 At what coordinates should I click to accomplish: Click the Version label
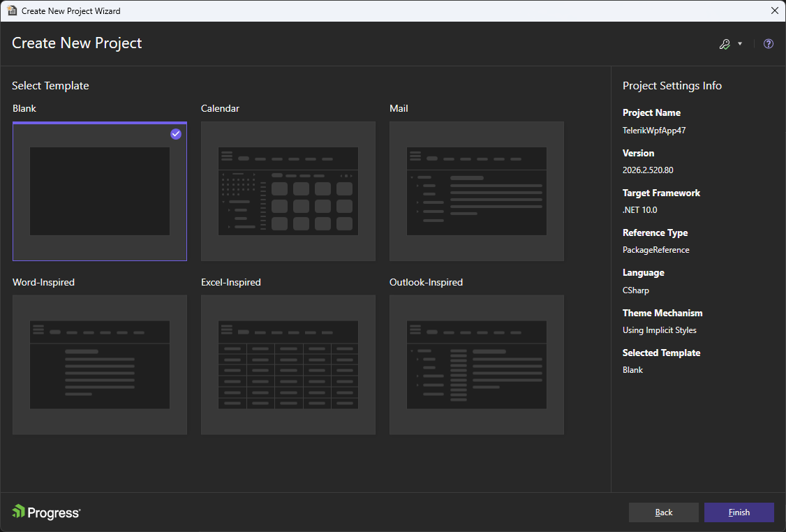click(x=638, y=153)
